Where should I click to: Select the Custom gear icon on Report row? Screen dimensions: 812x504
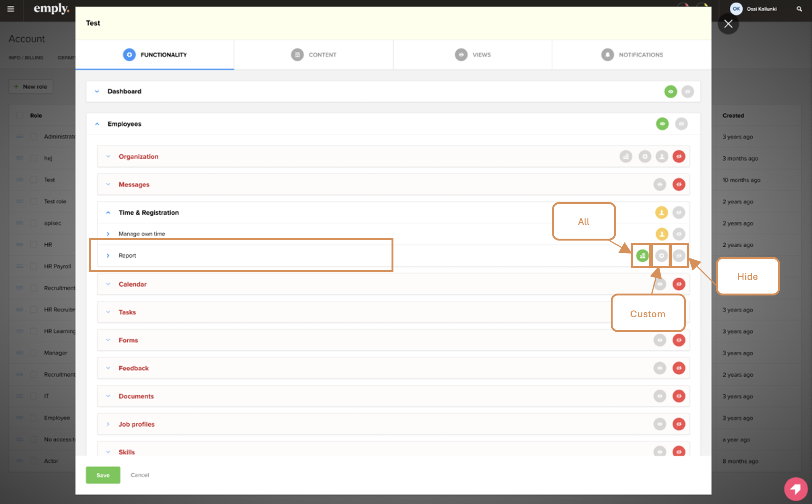coord(661,255)
